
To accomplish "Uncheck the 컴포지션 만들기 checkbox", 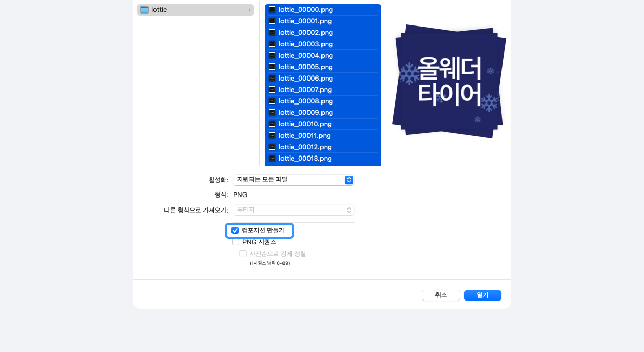I will (x=236, y=230).
